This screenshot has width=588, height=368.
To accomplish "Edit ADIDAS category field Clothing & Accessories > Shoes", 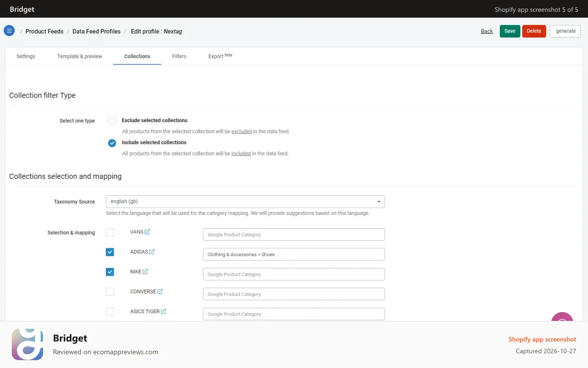I will click(294, 254).
